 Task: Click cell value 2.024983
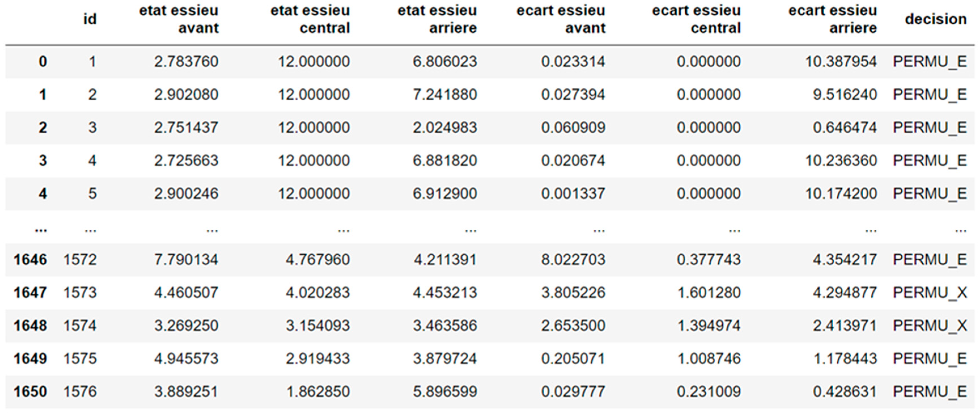click(445, 128)
